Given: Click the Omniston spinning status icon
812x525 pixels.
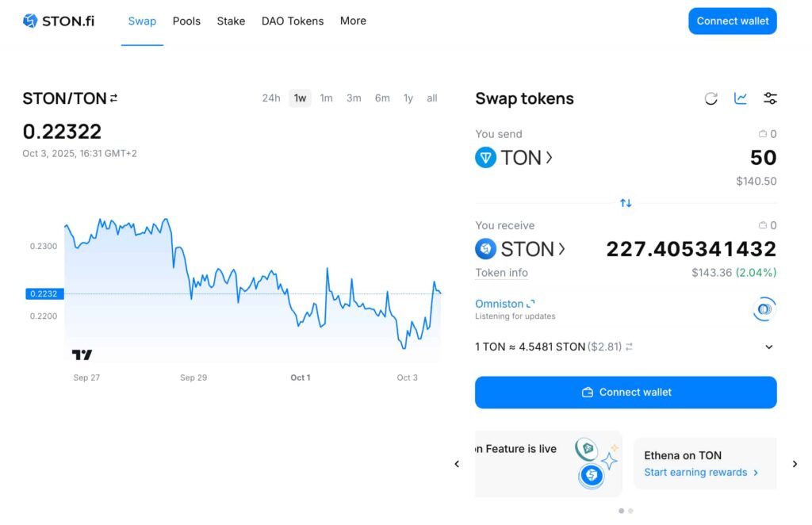Looking at the screenshot, I should (764, 309).
